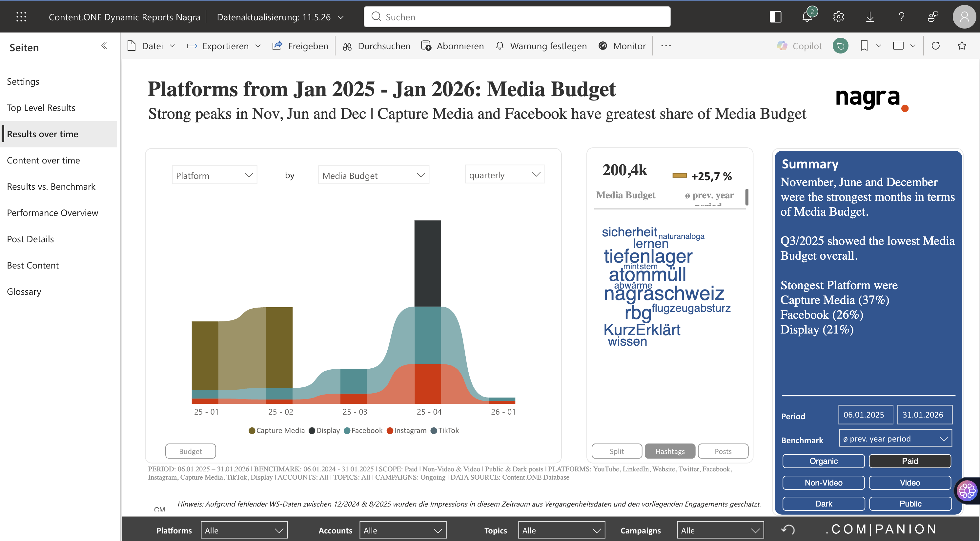
Task: Toggle the Organic filter
Action: [823, 461]
